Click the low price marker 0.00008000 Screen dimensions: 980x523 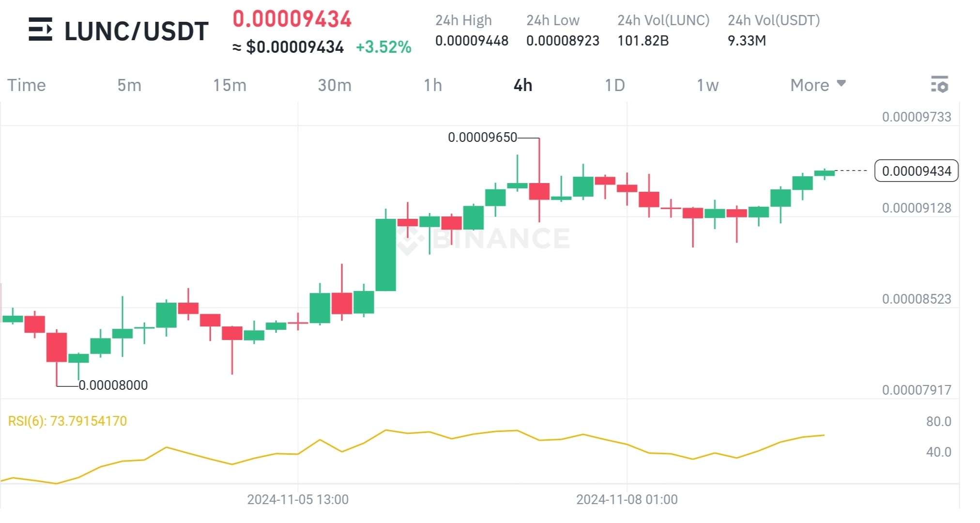(113, 385)
